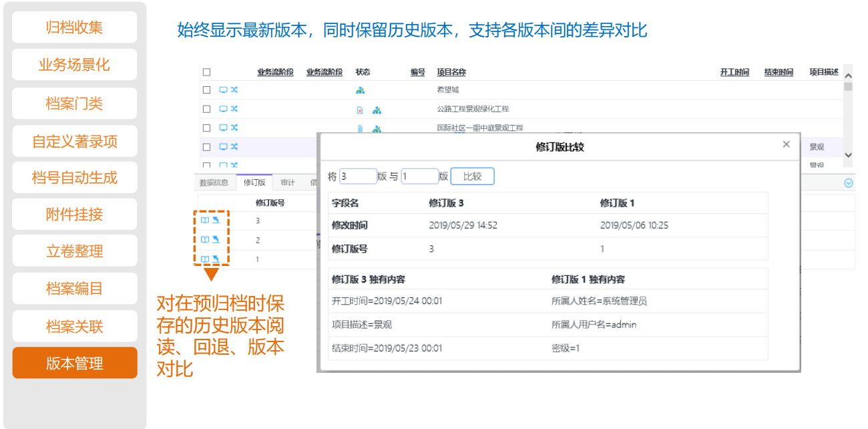Image resolution: width=868 pixels, height=429 pixels.
Task: Click the people status icon for 希望城
Action: pos(361,91)
